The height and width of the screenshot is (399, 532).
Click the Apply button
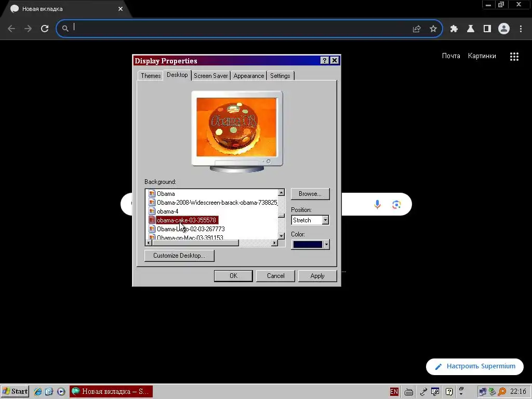(317, 276)
